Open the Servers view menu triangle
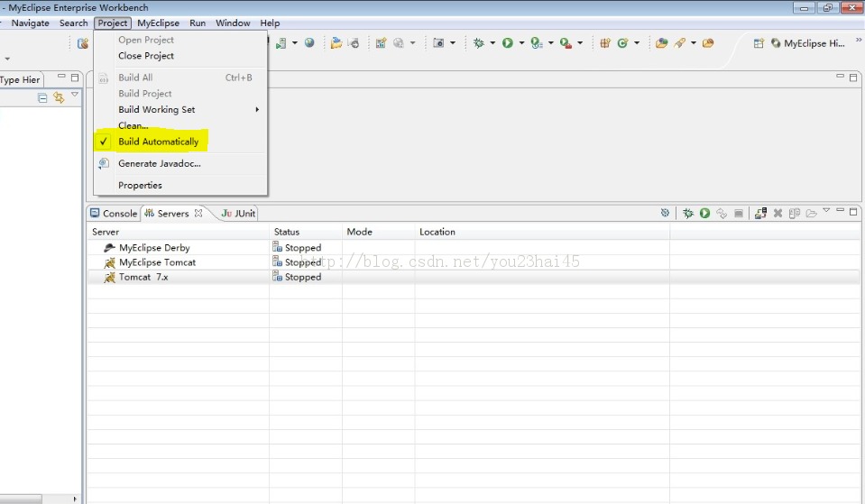The width and height of the screenshot is (865, 504). [826, 211]
